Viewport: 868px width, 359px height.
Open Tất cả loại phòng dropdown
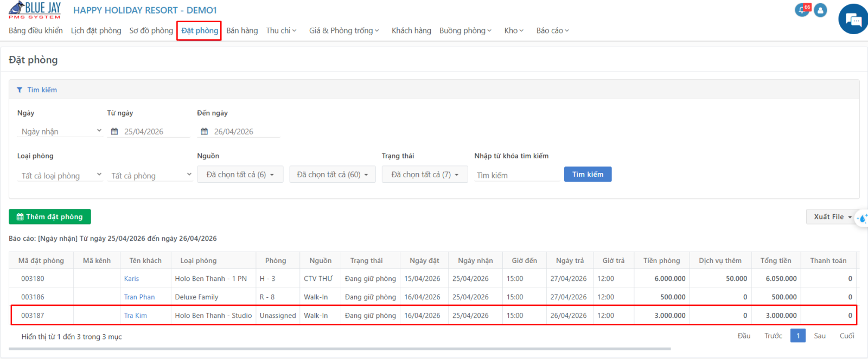pyautogui.click(x=60, y=176)
